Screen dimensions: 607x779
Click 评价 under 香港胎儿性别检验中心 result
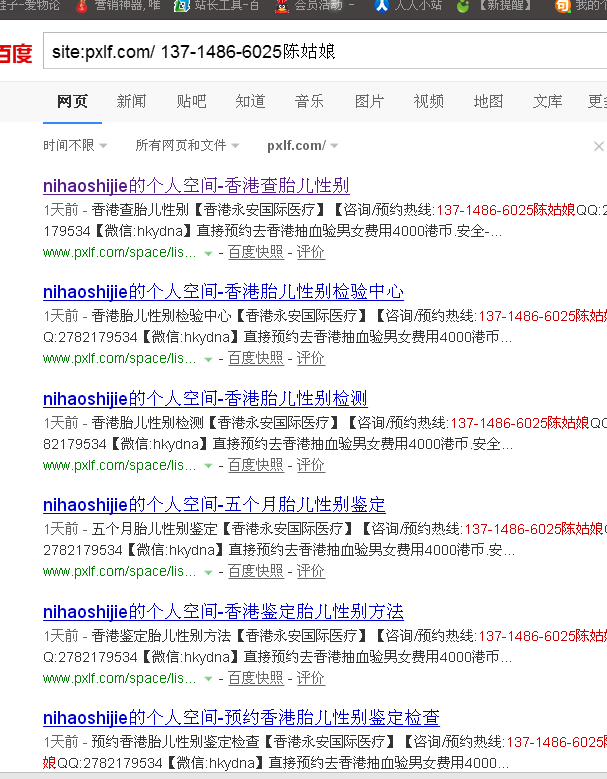311,358
